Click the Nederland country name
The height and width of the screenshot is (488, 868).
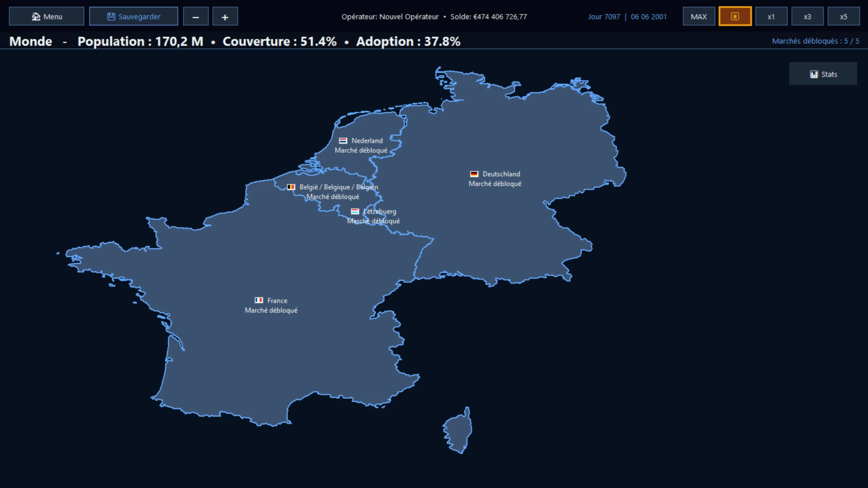pyautogui.click(x=367, y=141)
